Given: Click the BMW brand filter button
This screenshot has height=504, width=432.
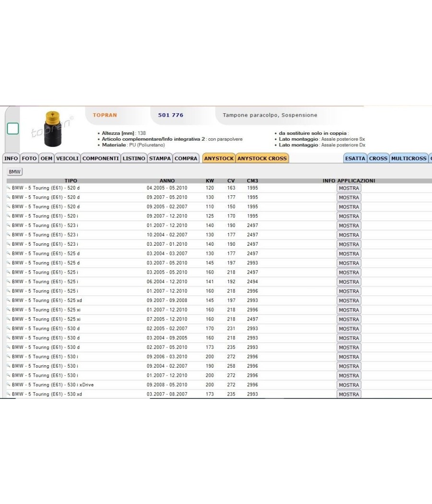Looking at the screenshot, I should click(x=14, y=172).
